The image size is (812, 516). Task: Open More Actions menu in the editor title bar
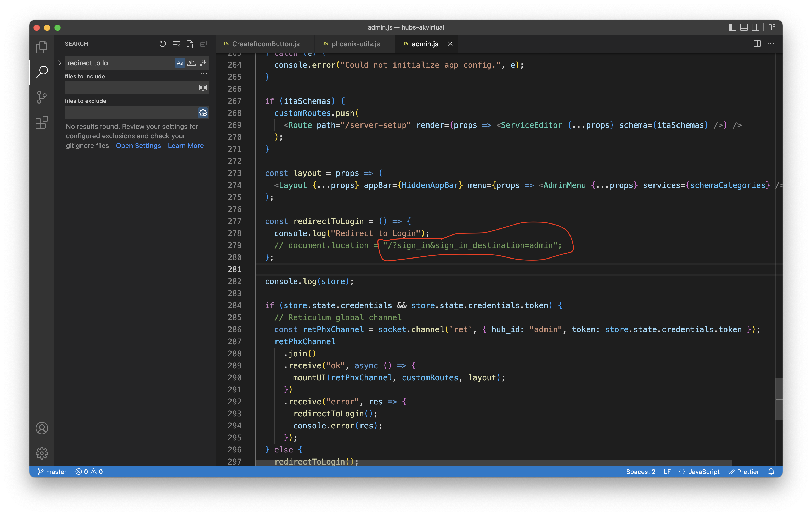pyautogui.click(x=771, y=43)
